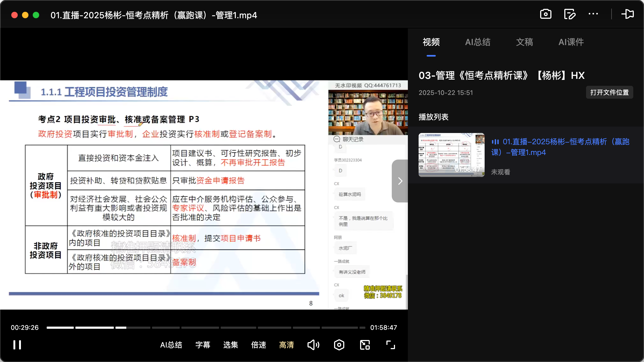
Task: Open AI总结 from the bottom control bar
Action: tap(171, 345)
